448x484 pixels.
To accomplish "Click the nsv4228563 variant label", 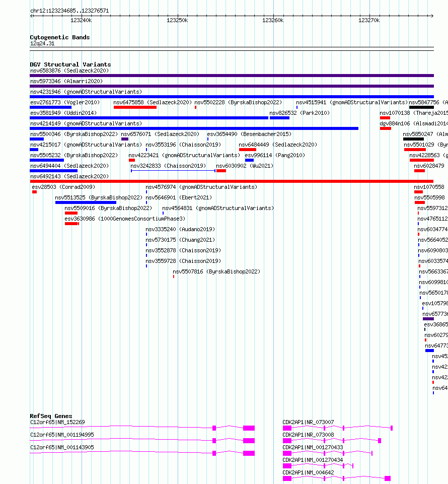I will 428,155.
